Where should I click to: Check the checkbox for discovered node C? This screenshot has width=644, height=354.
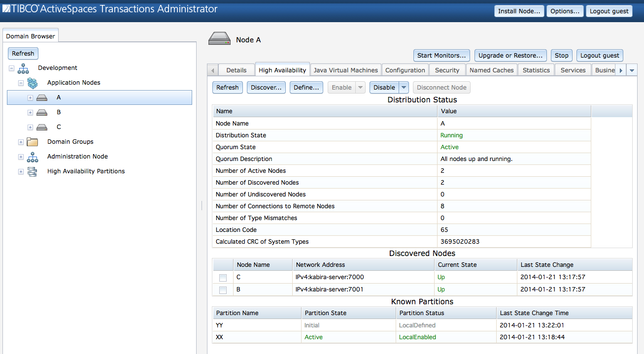pos(223,277)
